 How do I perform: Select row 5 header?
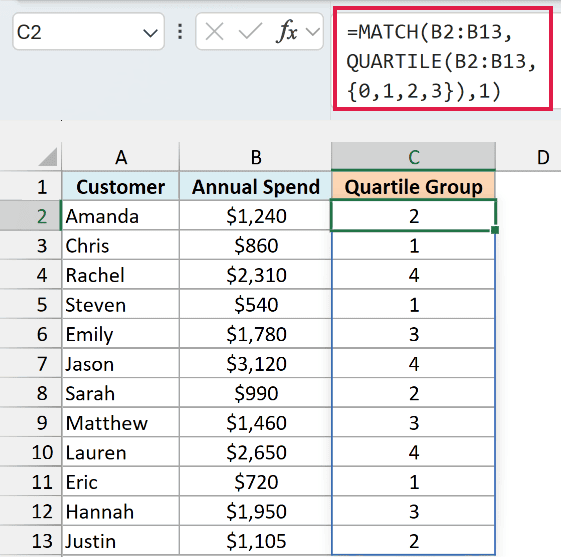point(31,304)
